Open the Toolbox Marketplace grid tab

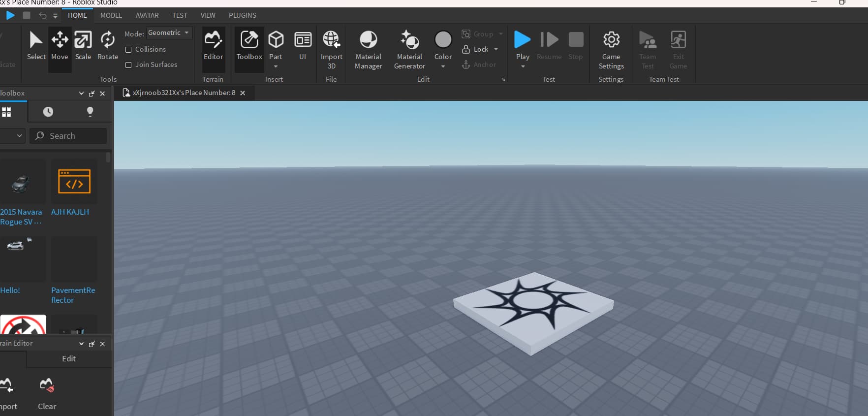tap(6, 112)
